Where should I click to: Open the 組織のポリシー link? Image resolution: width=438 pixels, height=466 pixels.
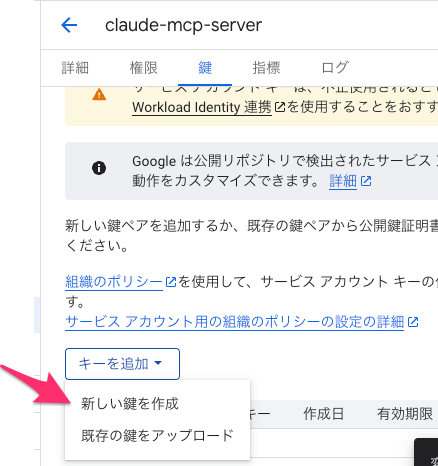pyautogui.click(x=114, y=282)
